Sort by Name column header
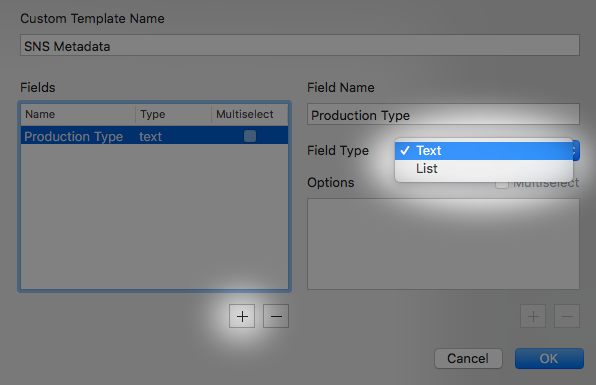 click(78, 114)
